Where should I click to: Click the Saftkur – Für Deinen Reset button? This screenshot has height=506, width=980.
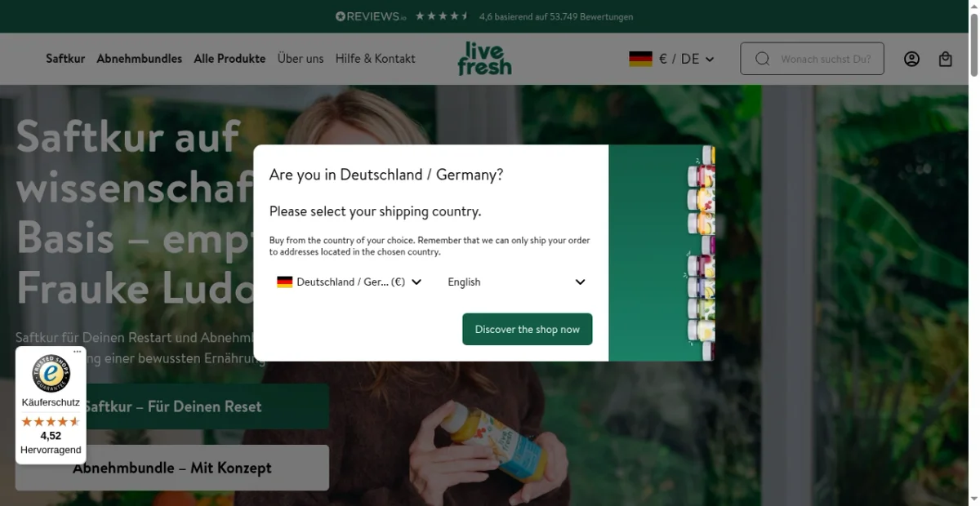pyautogui.click(x=172, y=406)
